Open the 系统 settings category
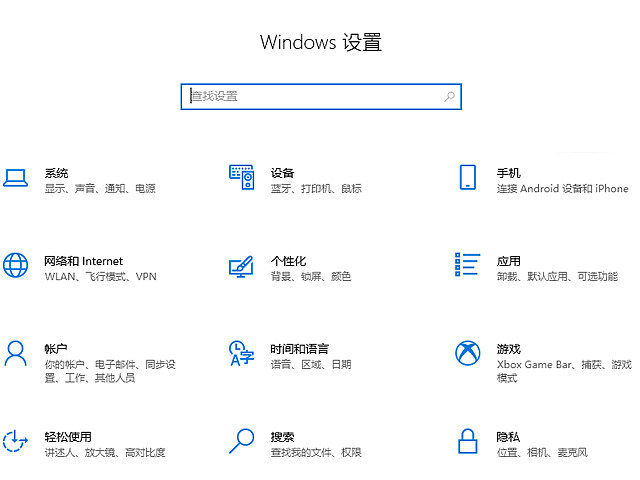This screenshot has width=640, height=480. coord(56,173)
